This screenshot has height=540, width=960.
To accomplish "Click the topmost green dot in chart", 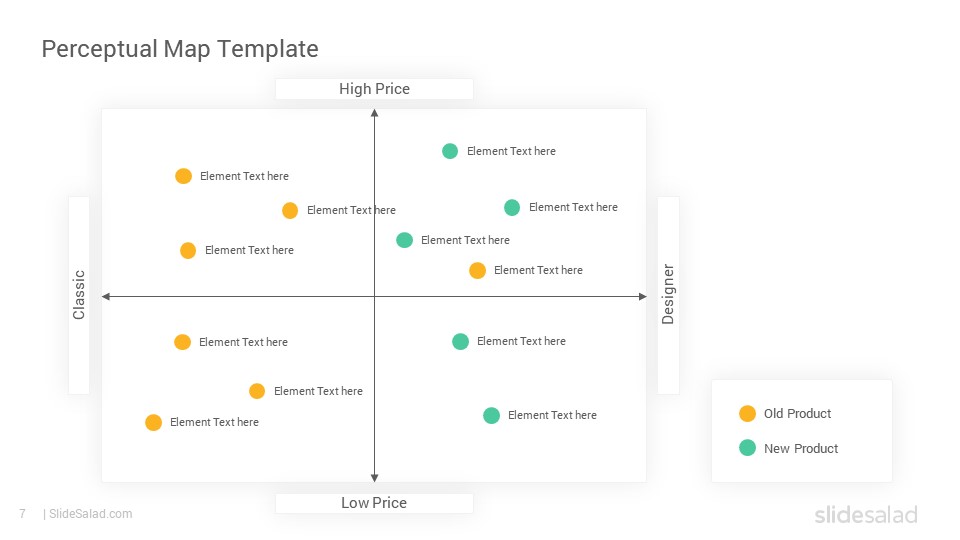I will (450, 151).
